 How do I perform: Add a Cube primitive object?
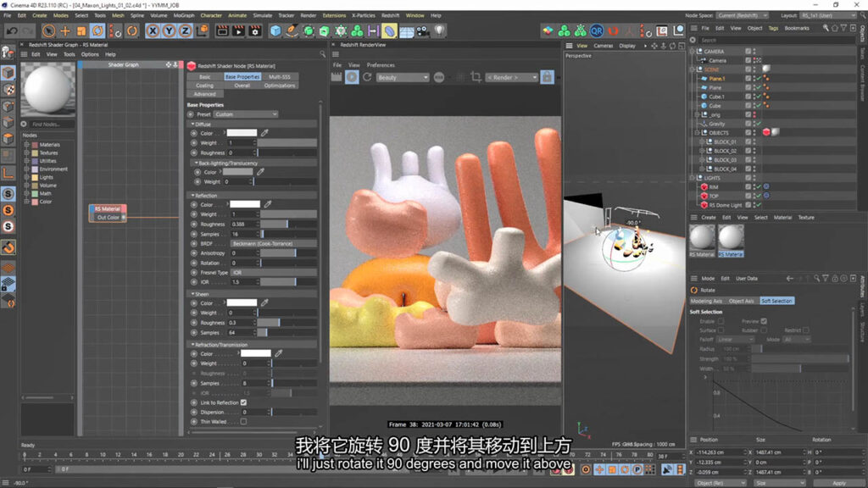(275, 31)
